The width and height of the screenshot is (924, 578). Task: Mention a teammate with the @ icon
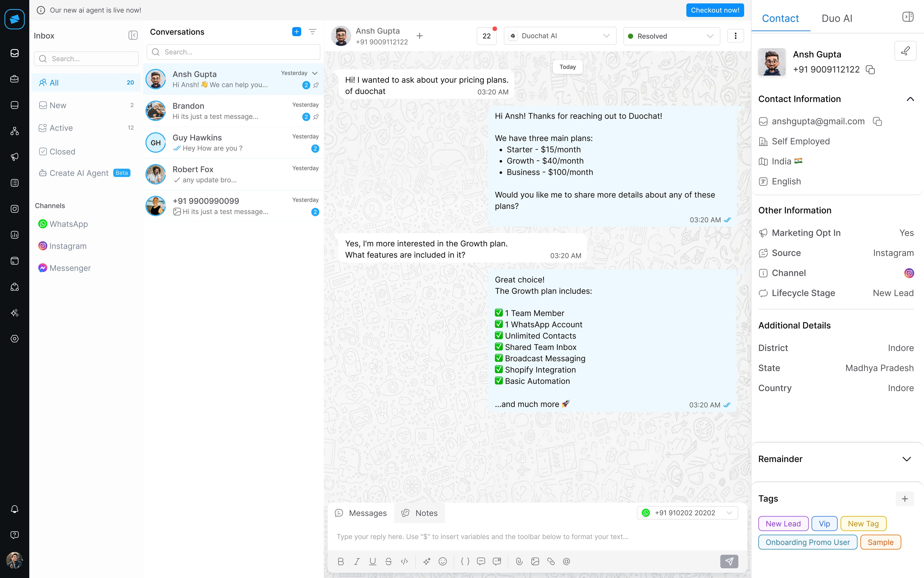(x=566, y=561)
